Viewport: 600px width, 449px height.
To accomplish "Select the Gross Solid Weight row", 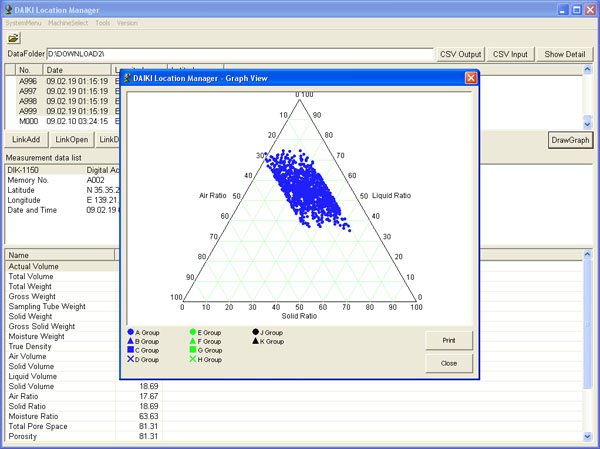I will pos(62,326).
